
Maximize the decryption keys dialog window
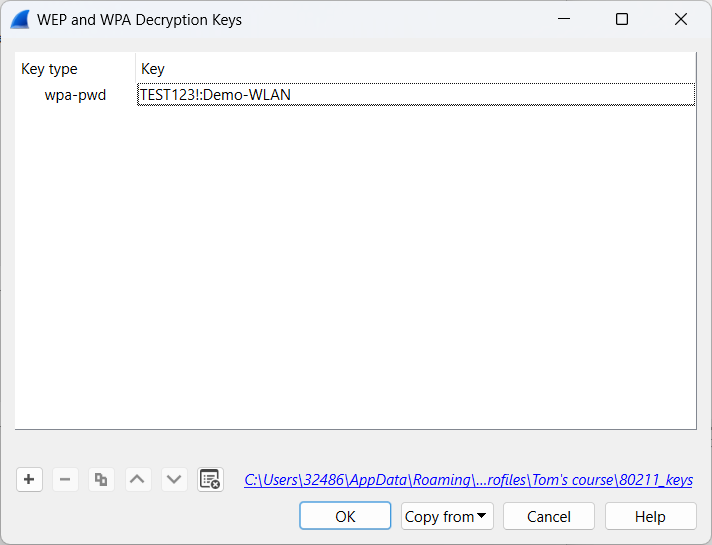[622, 19]
